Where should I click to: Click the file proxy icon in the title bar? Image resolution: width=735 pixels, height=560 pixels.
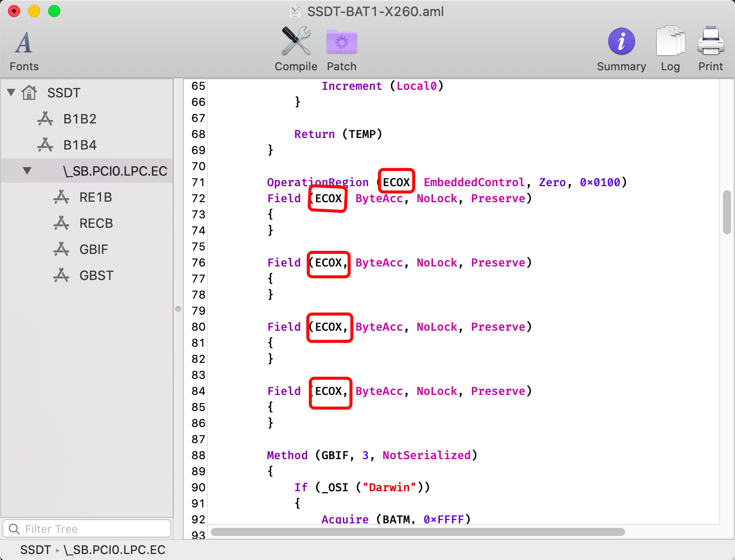coord(296,11)
